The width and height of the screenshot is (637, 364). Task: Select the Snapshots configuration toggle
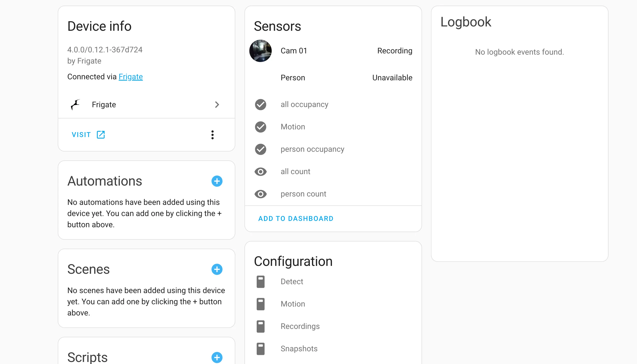(260, 348)
